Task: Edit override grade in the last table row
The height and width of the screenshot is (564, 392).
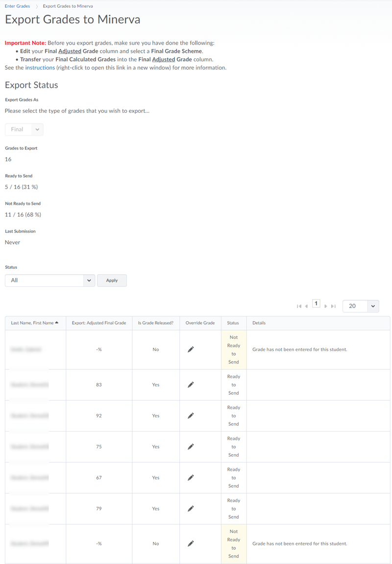Action: (x=190, y=543)
